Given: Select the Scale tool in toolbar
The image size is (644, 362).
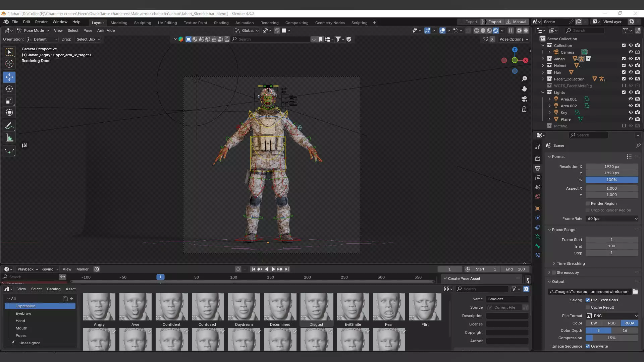Looking at the screenshot, I should 9,101.
